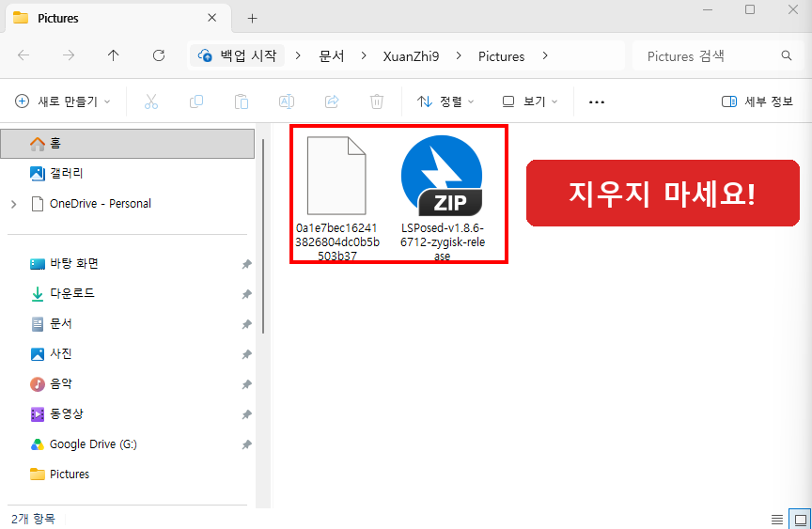812x529 pixels.
Task: Select the 0a1e7bec blank file icon
Action: 336,176
